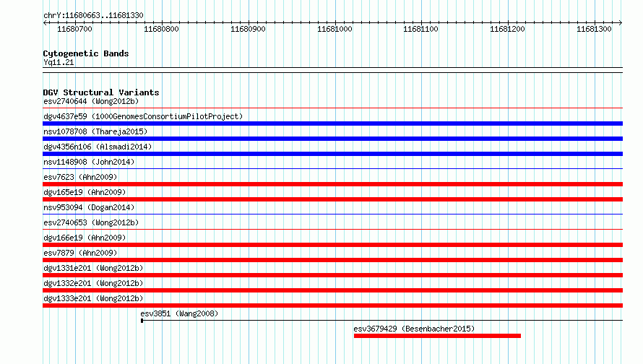Click blue bar under dgv4637e59
The image size is (643, 364).
[332, 123]
